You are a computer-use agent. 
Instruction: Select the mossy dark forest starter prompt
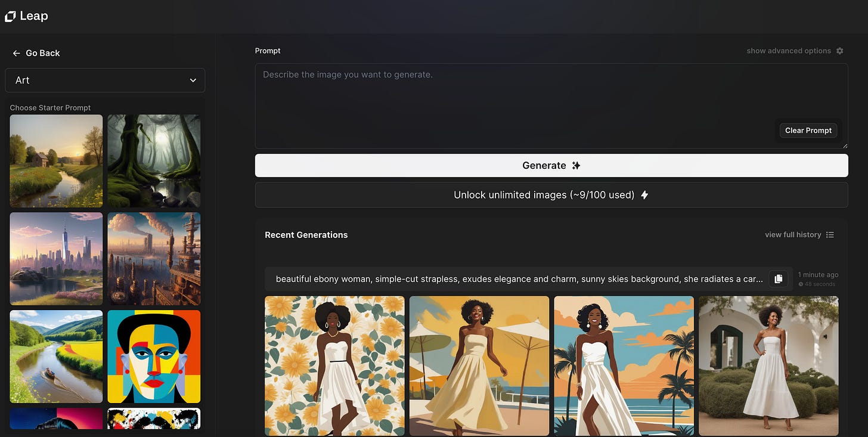154,161
